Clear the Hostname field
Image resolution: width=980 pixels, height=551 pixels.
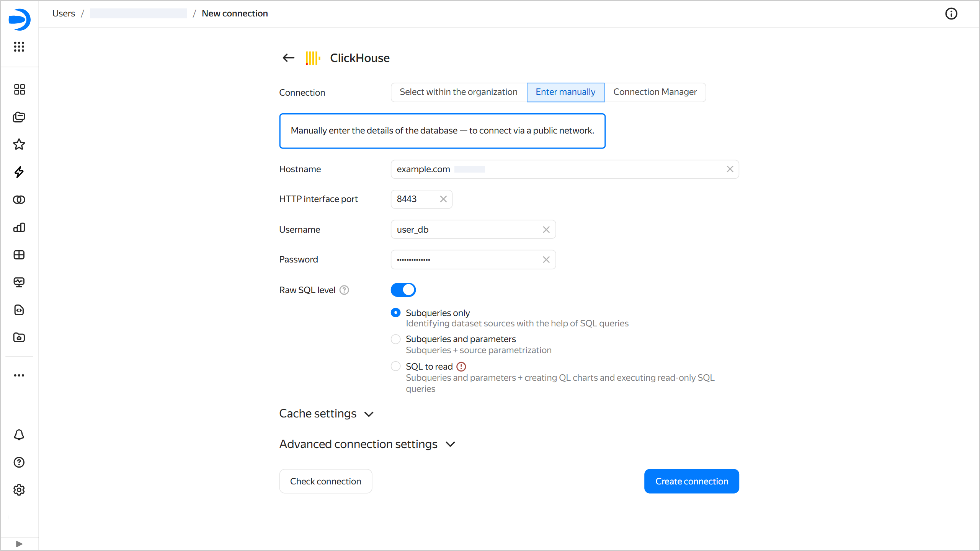point(730,169)
